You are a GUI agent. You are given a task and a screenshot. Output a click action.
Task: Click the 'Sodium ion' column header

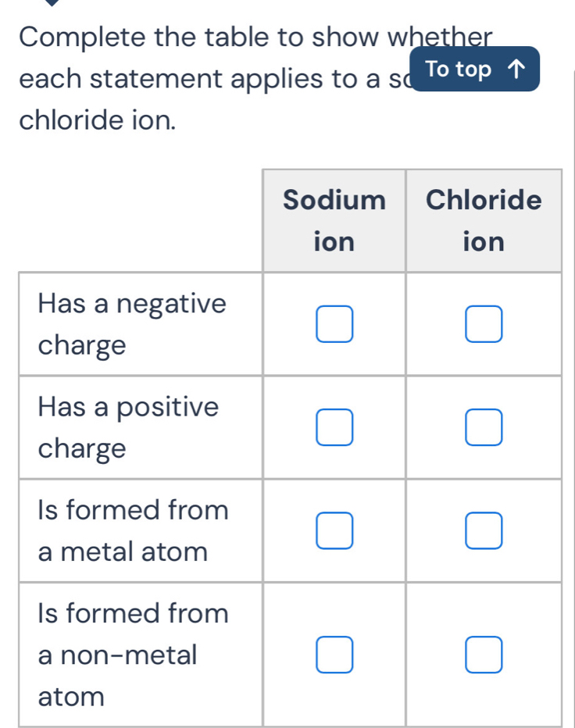pyautogui.click(x=334, y=220)
